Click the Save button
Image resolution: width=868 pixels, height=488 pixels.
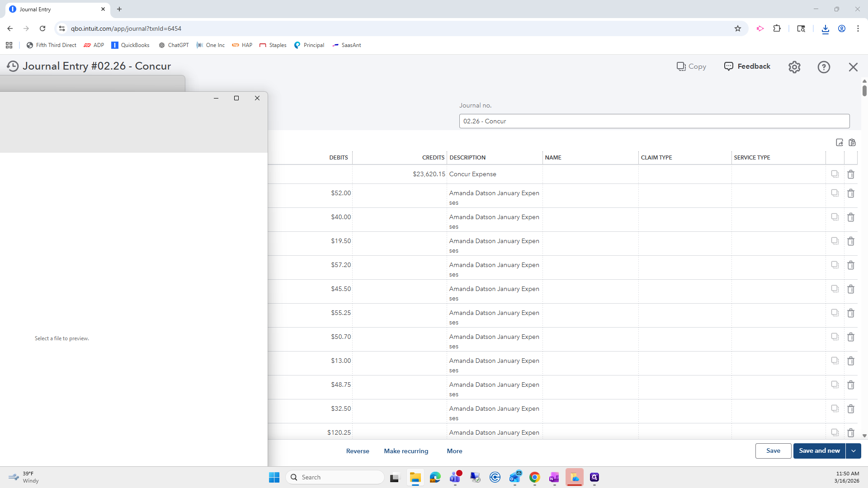(x=773, y=451)
